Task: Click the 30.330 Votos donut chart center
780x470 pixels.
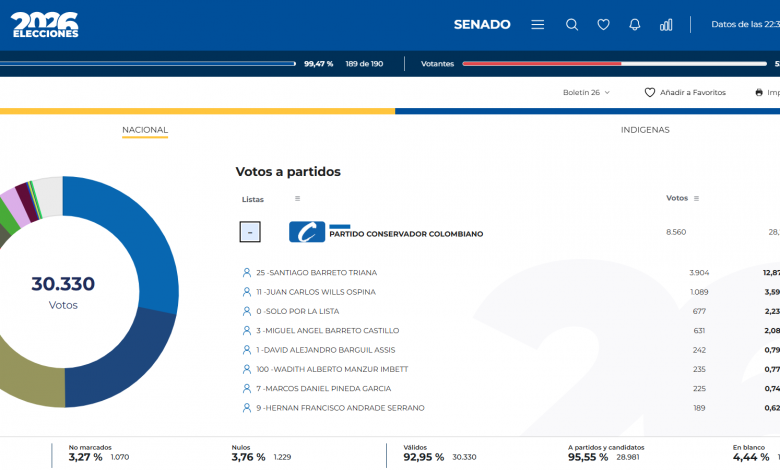Action: [x=63, y=291]
